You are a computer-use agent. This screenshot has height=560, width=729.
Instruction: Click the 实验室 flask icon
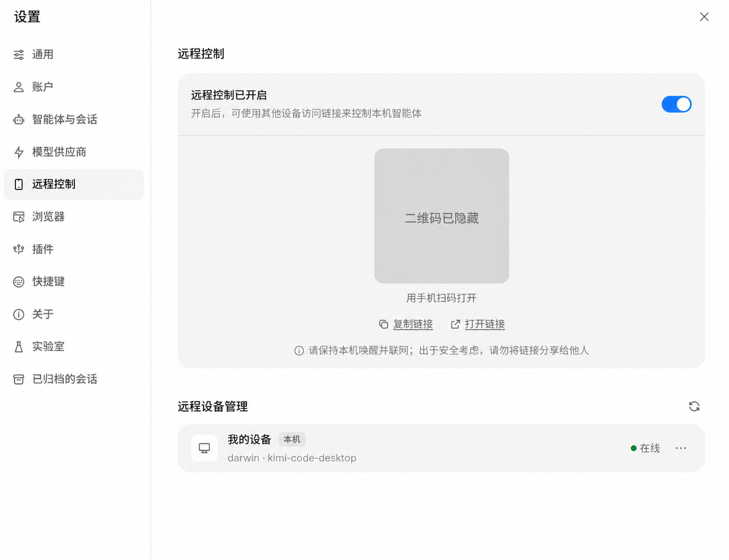tap(19, 346)
